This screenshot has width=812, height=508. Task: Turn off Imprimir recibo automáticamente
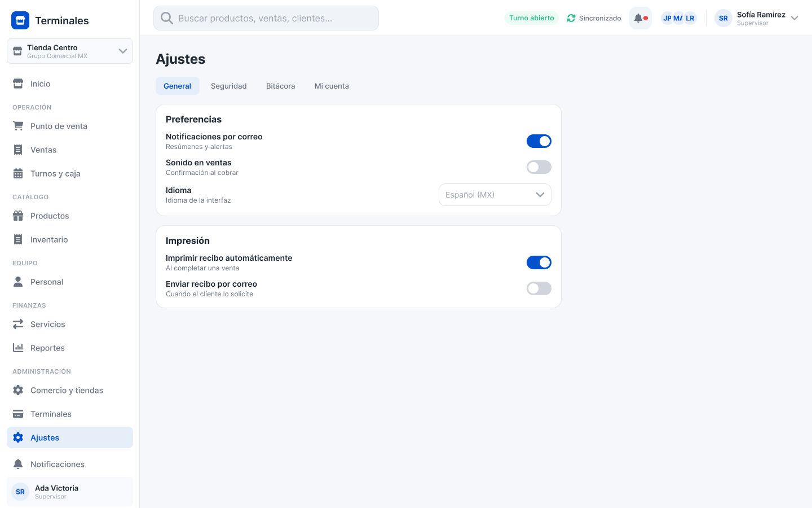539,262
